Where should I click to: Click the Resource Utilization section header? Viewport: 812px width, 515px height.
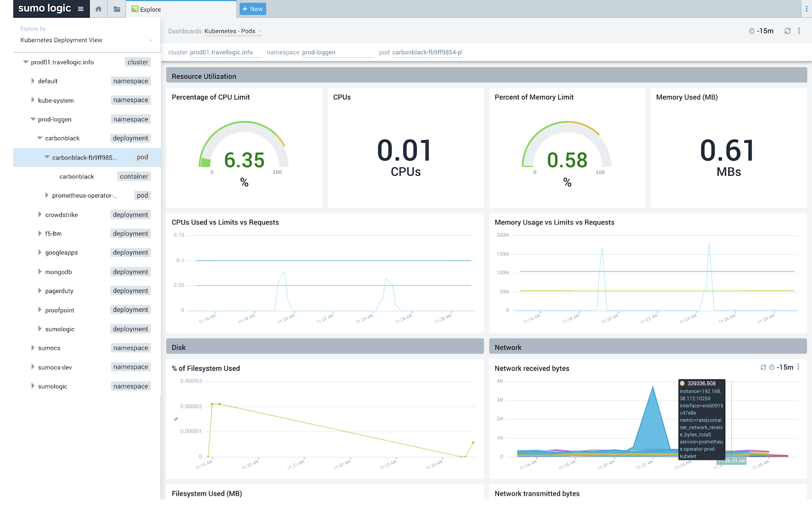tap(486, 76)
